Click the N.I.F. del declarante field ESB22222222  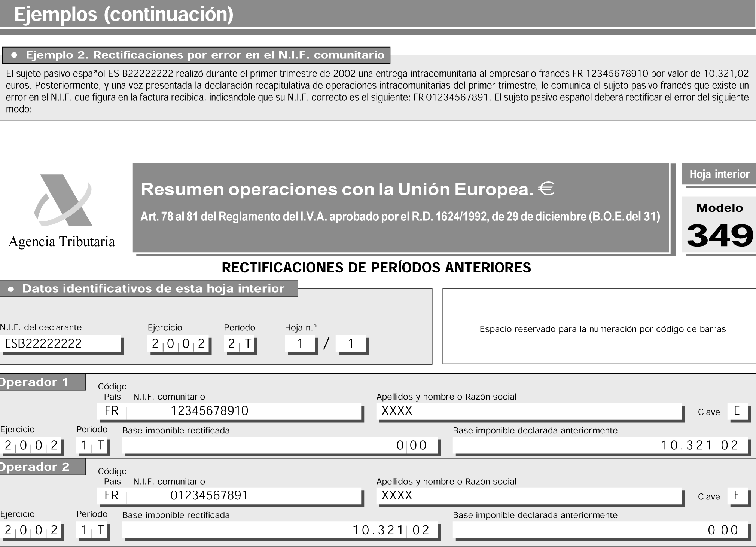pos(61,343)
